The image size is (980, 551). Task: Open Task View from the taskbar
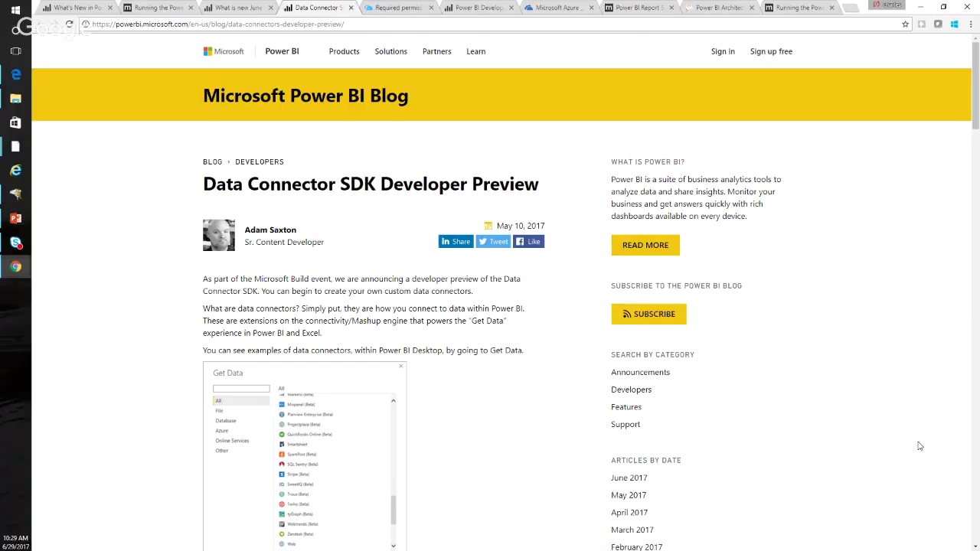(x=15, y=51)
